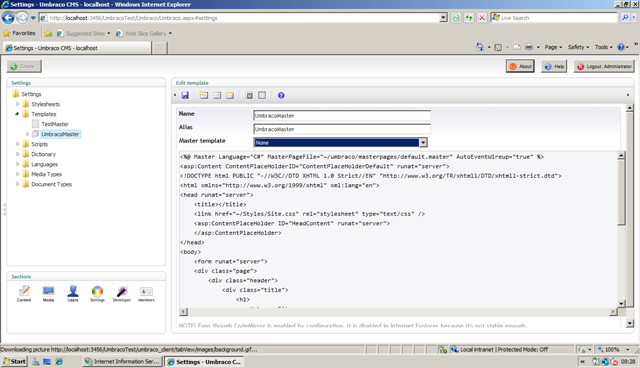The height and width of the screenshot is (368, 640).
Task: Switch to Internet Information Services taskbar item
Action: [122, 361]
